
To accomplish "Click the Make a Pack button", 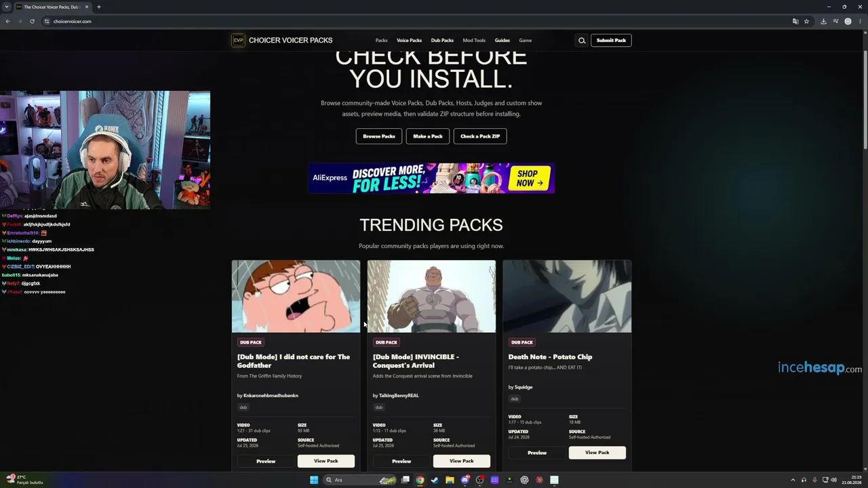I will [428, 136].
